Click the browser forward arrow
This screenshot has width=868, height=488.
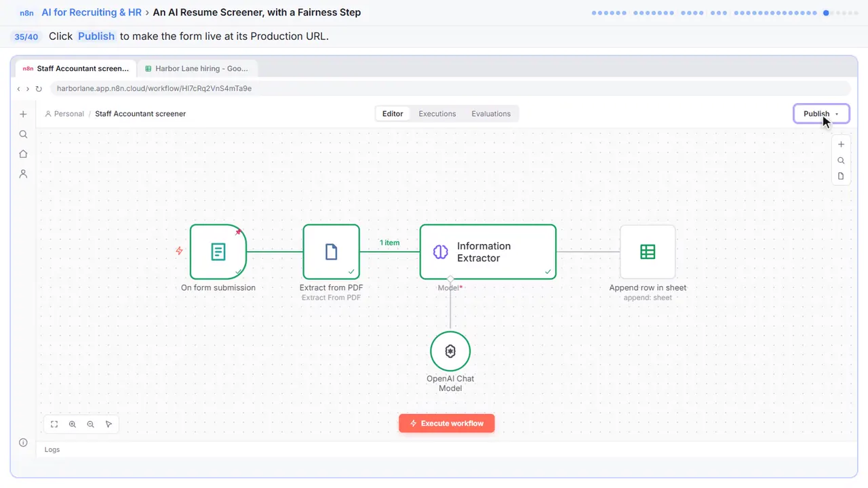(28, 89)
